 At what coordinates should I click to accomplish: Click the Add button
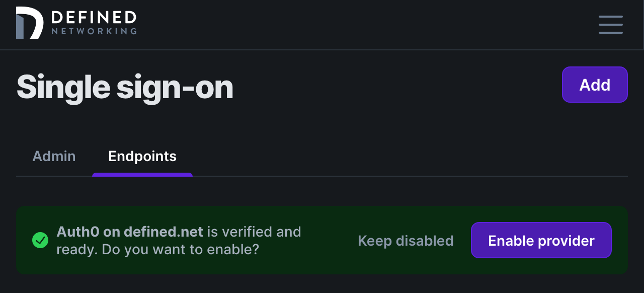click(x=594, y=85)
